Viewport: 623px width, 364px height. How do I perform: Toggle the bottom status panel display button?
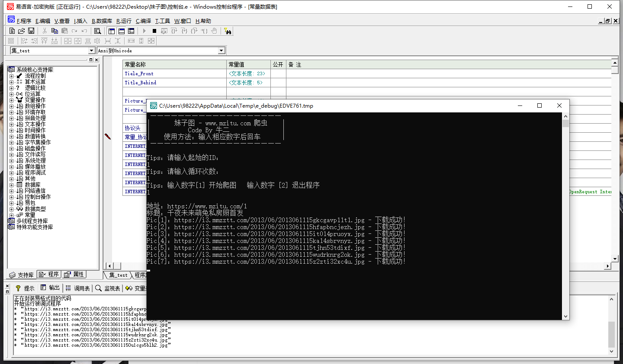click(122, 31)
